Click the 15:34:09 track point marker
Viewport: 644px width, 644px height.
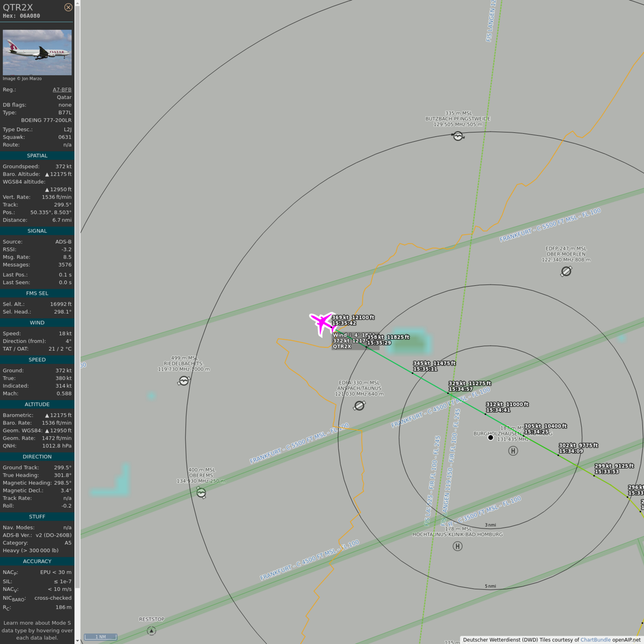click(x=558, y=455)
